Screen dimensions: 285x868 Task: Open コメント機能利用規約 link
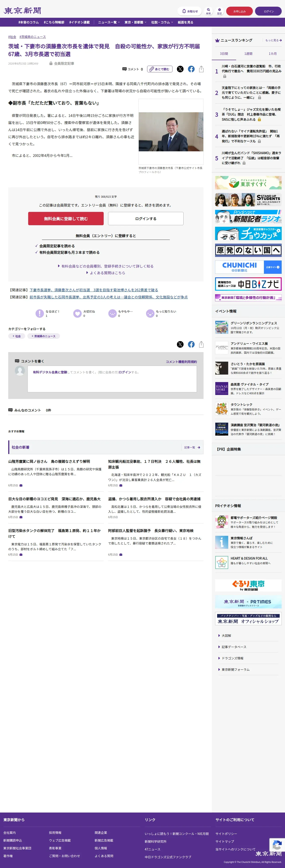coord(182,361)
